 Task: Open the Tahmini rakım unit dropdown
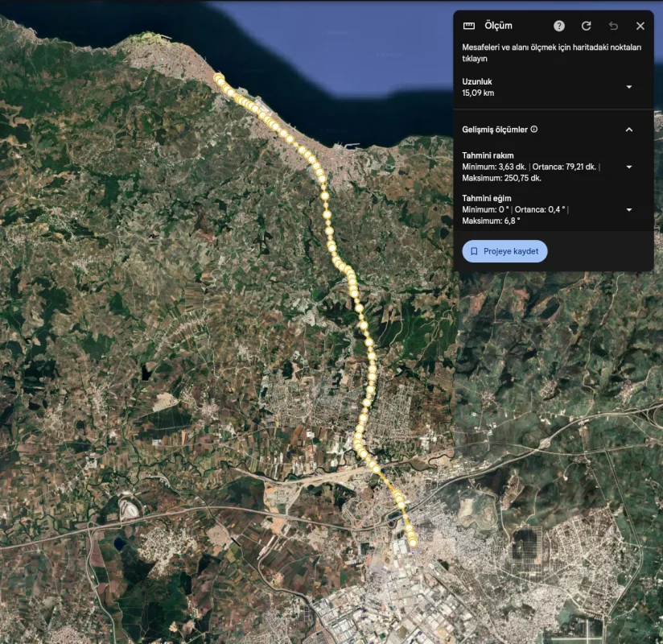coord(629,167)
